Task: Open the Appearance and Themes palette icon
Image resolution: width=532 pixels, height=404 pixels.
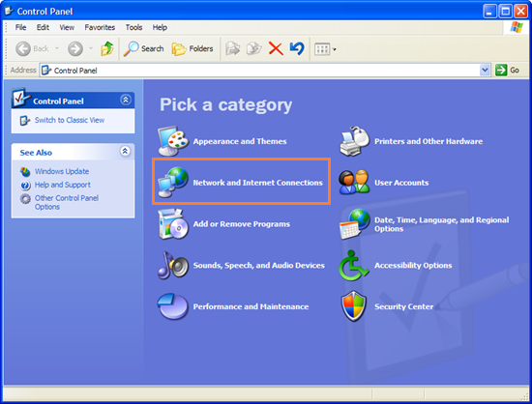Action: pos(173,141)
